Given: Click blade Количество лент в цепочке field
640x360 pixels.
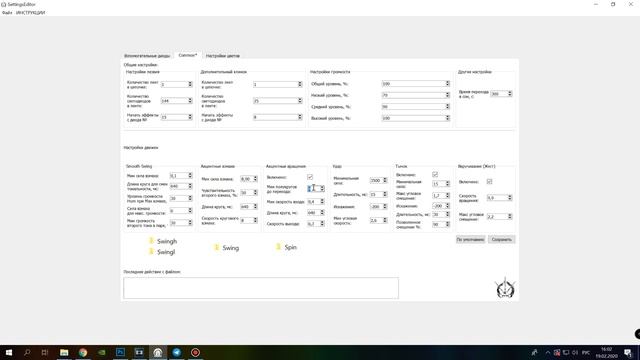Looking at the screenshot, I should point(176,84).
